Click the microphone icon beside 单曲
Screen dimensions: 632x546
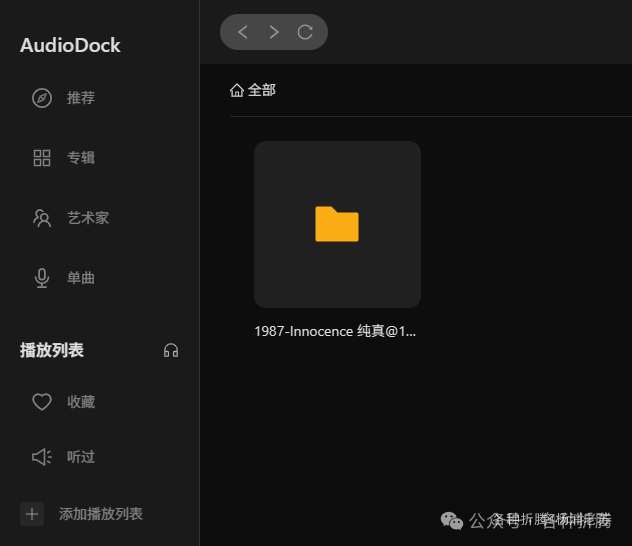(x=42, y=278)
